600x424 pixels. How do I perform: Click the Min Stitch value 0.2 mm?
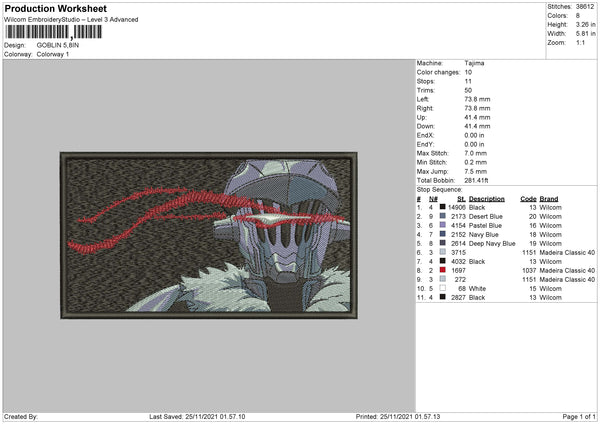(x=476, y=162)
